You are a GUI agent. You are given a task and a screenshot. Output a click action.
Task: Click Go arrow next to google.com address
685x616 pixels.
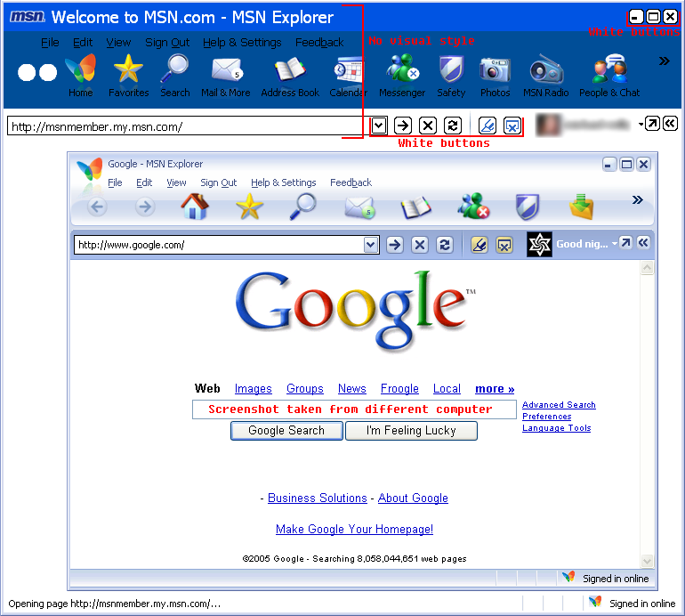click(394, 245)
